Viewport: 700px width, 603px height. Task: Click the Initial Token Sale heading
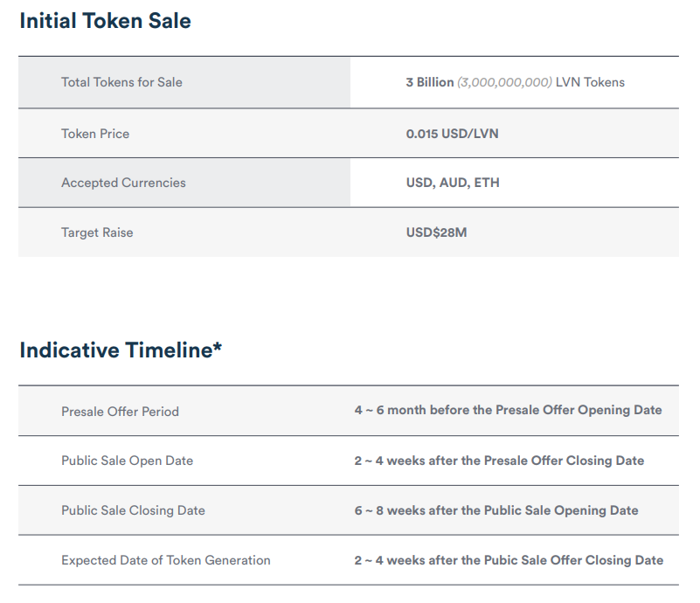tap(105, 21)
